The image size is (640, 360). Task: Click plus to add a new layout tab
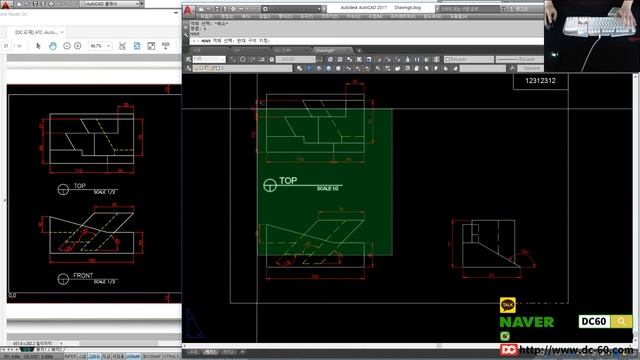click(242, 351)
